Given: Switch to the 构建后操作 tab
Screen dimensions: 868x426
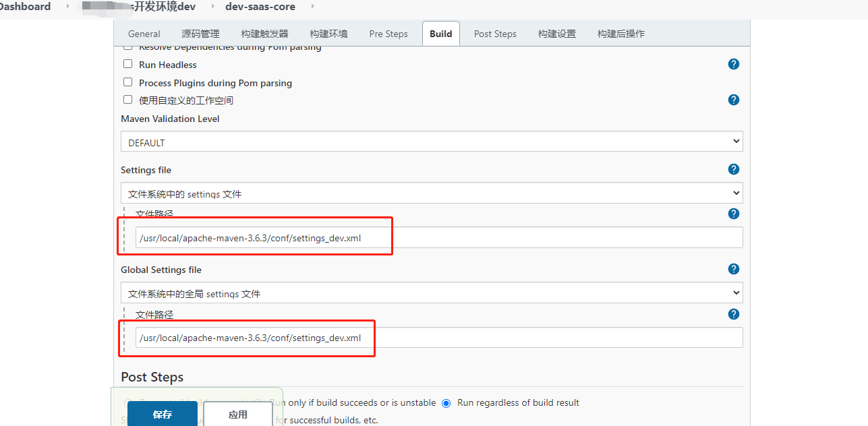Looking at the screenshot, I should click(621, 34).
